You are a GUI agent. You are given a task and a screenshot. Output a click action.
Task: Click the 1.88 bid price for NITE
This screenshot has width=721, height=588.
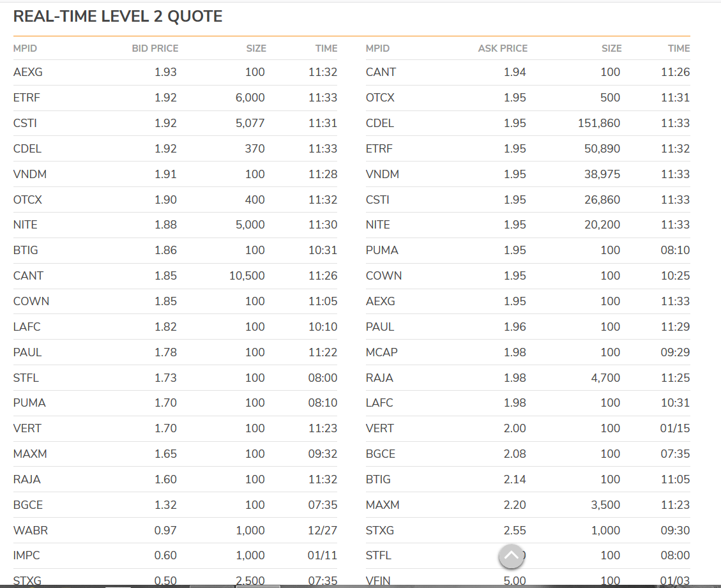pos(165,225)
